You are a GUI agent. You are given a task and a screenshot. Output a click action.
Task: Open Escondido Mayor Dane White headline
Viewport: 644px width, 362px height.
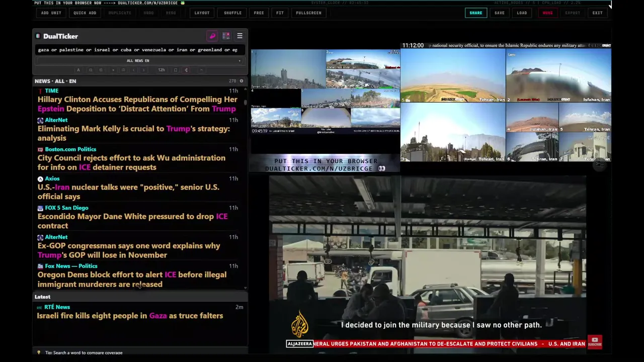(x=132, y=221)
